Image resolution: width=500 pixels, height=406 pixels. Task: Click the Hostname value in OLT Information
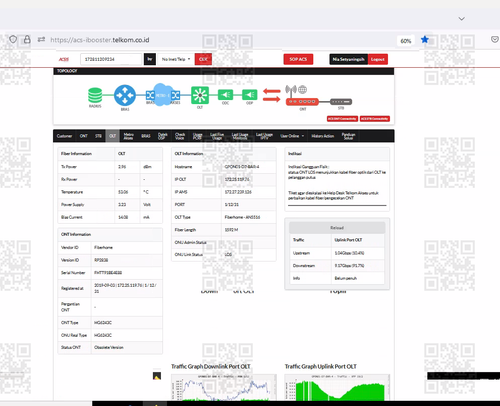[242, 167]
